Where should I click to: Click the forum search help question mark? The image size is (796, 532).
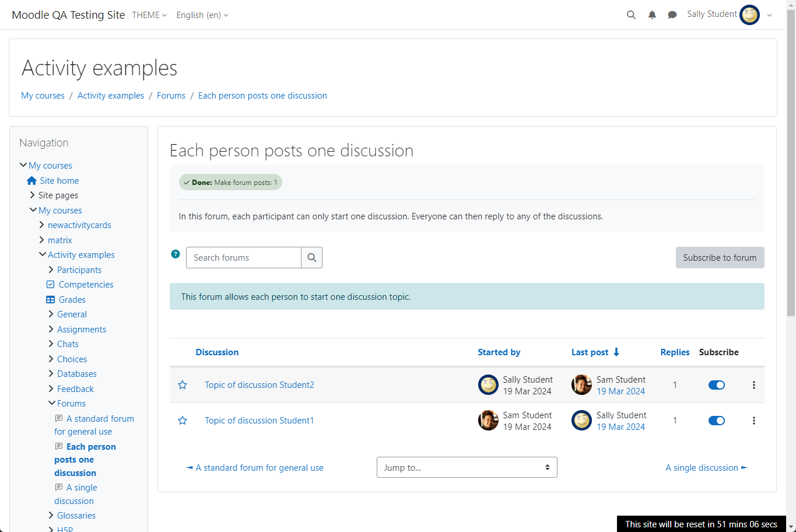(176, 254)
